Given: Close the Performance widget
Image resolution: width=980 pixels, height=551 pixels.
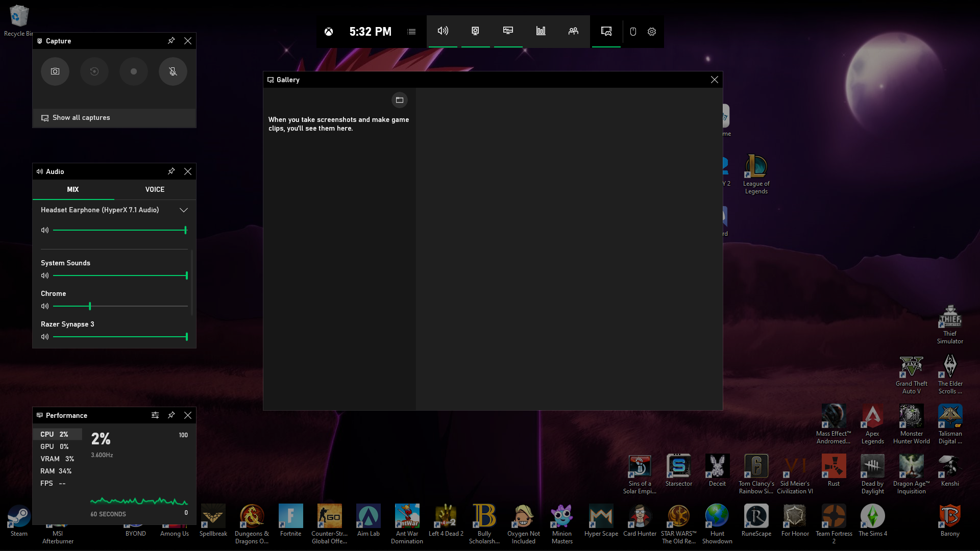Looking at the screenshot, I should (188, 415).
